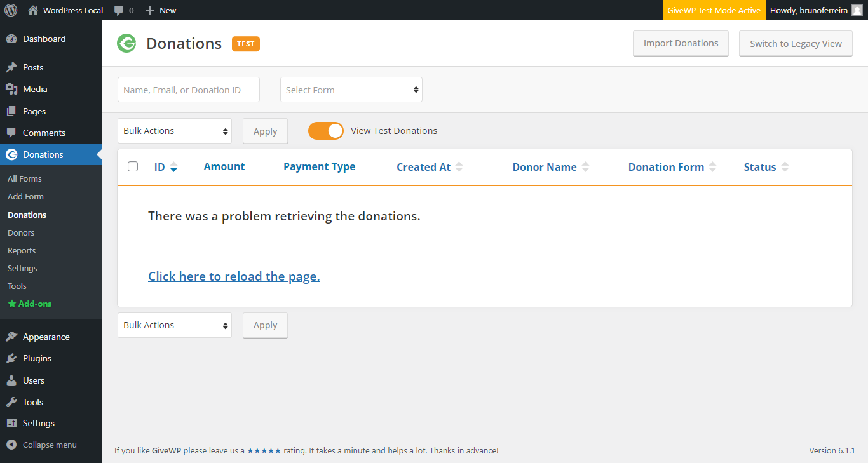868x463 pixels.
Task: Open the Select Form dropdown filter
Action: click(x=351, y=90)
